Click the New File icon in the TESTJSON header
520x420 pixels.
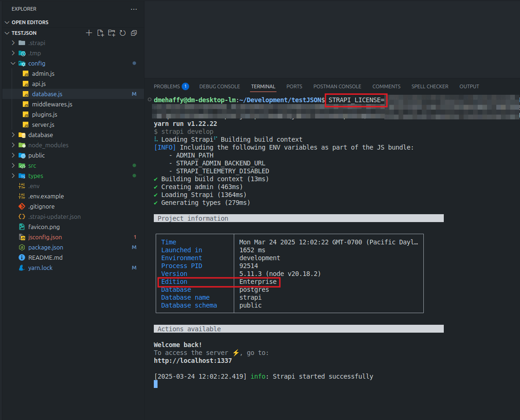click(100, 33)
